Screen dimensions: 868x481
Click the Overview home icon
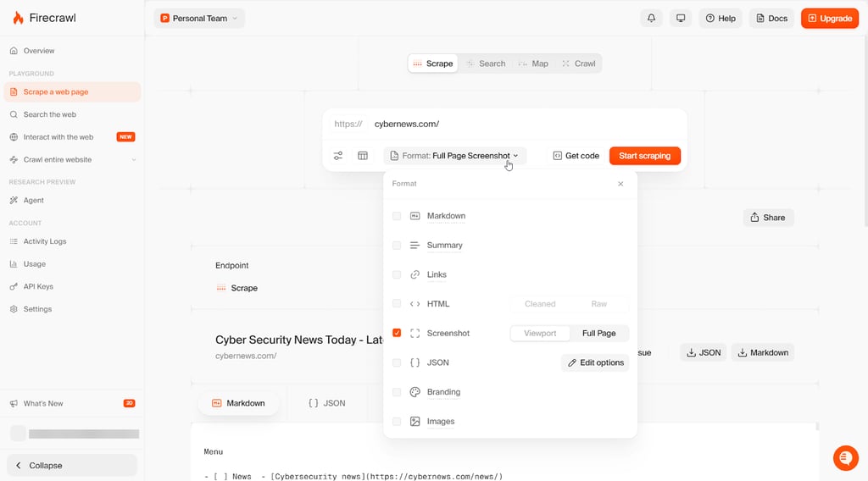coord(14,51)
